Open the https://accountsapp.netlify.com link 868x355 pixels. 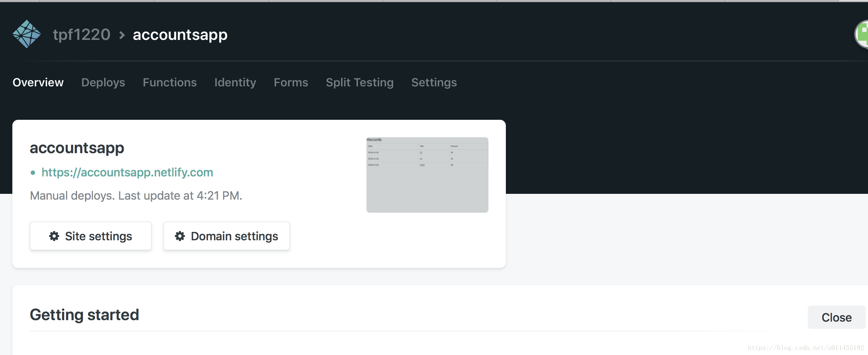click(127, 172)
